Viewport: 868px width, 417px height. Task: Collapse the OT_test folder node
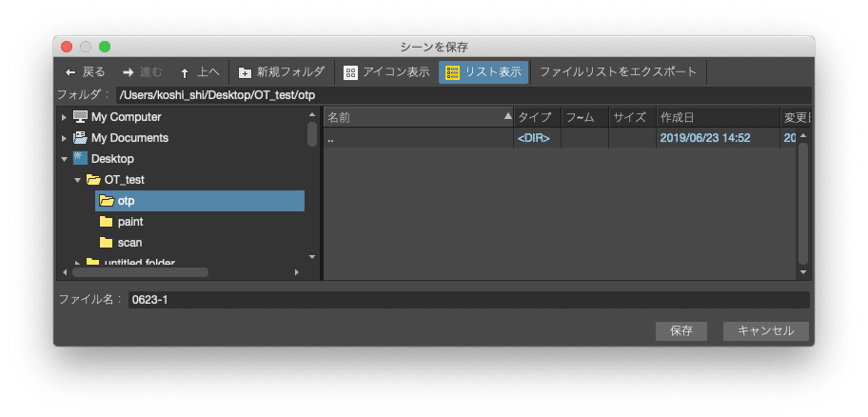[77, 180]
